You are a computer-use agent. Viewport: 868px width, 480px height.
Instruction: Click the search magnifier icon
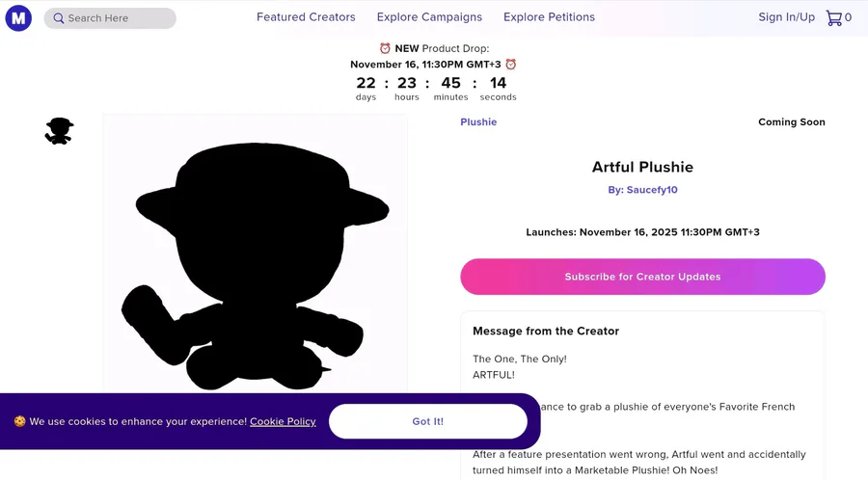(59, 18)
